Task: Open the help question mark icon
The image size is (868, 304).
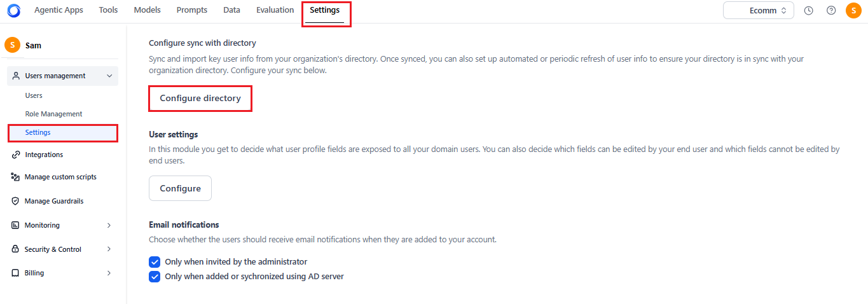Action: [x=831, y=10]
